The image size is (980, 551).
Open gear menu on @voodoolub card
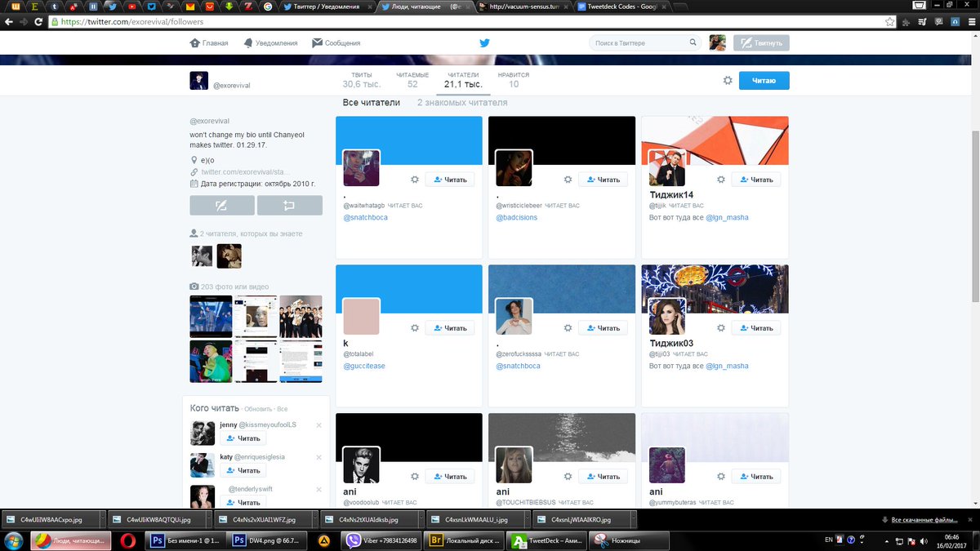point(415,477)
